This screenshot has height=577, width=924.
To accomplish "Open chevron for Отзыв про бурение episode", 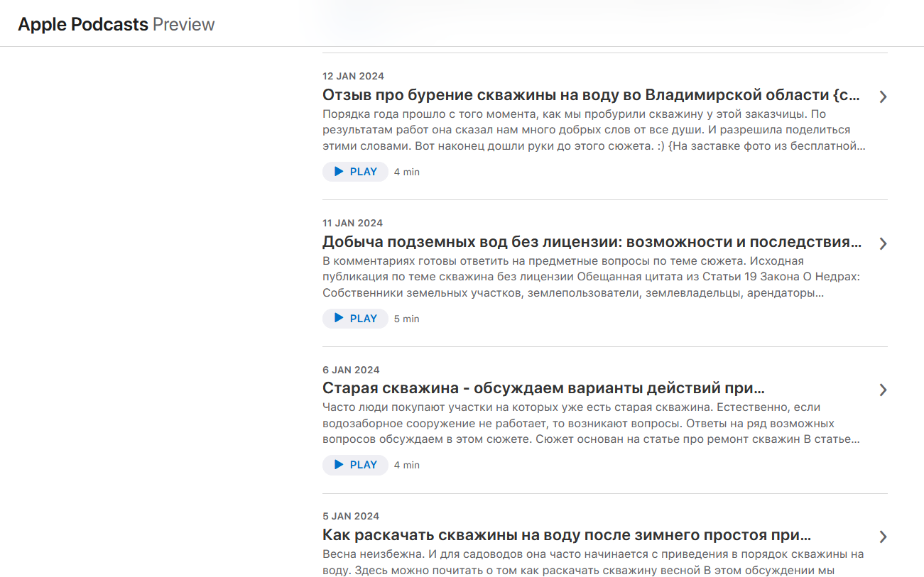I will click(x=883, y=97).
